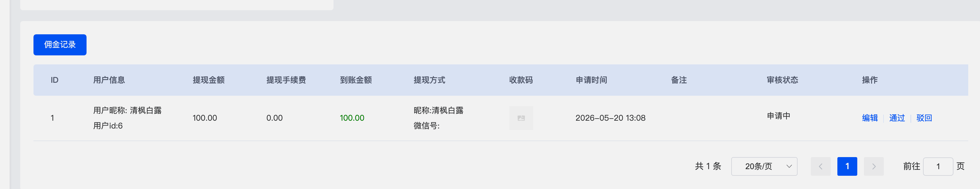
Task: Go to previous page arrow
Action: tap(820, 166)
